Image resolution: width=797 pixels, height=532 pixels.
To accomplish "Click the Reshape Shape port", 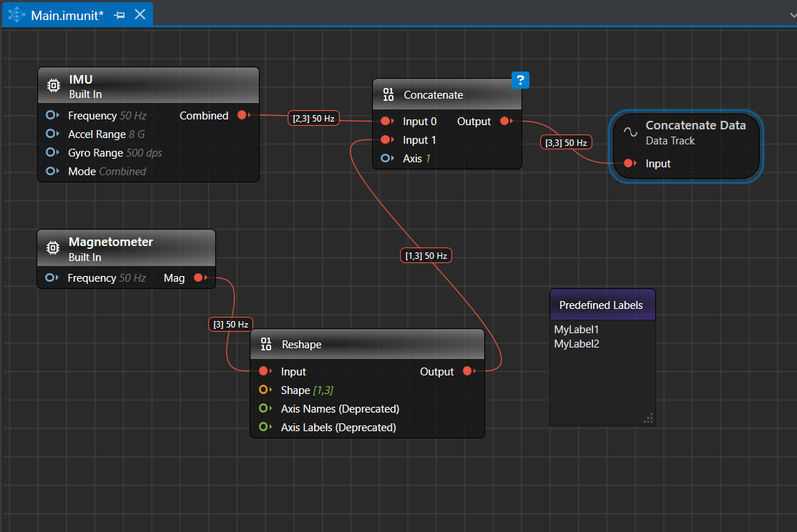I will click(x=265, y=390).
